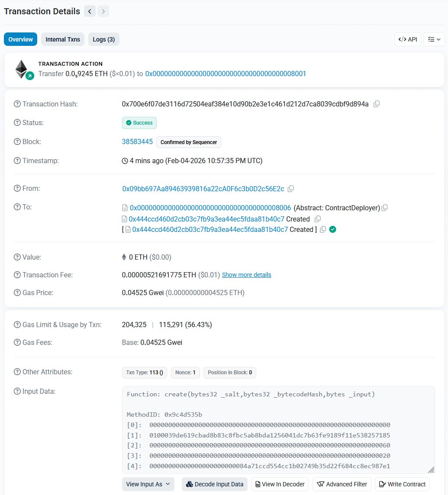This screenshot has width=448, height=495.
Task: Open bracketed created contract 0x444ccd46 link
Action: pyautogui.click(x=210, y=229)
